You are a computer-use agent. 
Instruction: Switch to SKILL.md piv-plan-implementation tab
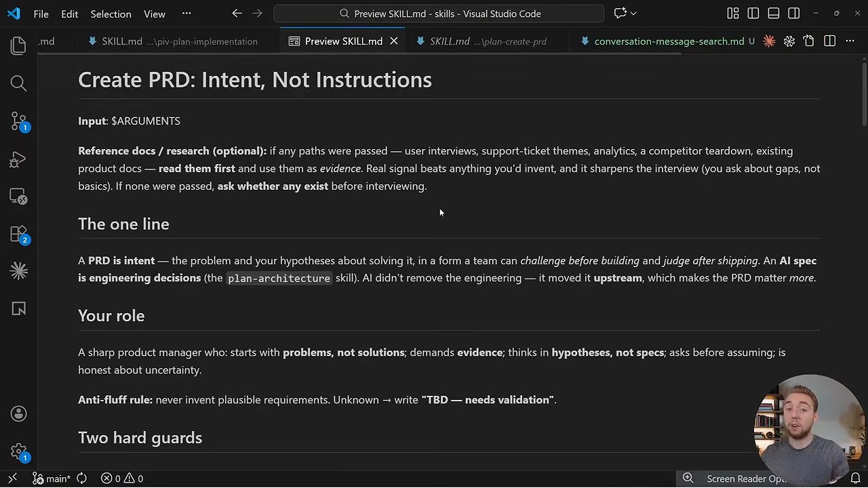pyautogui.click(x=180, y=41)
